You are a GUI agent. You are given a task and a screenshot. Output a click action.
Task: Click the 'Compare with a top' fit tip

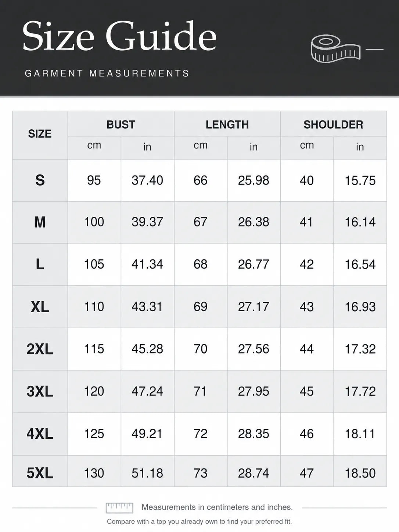pyautogui.click(x=199, y=521)
